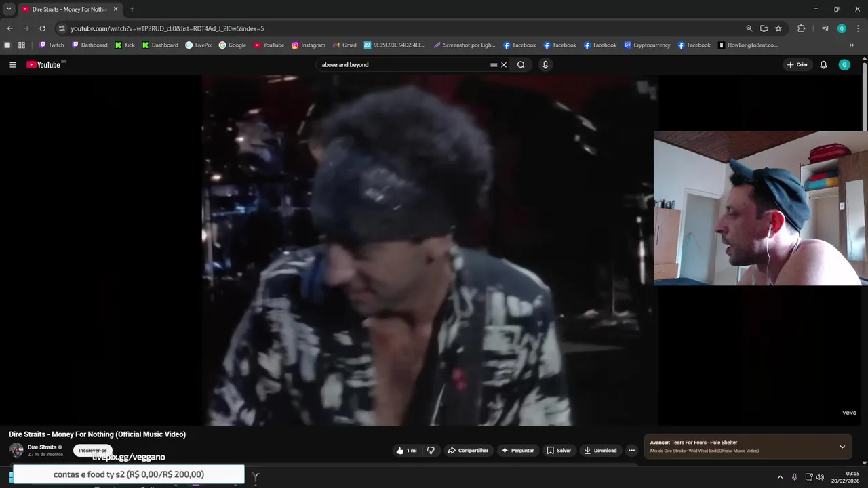
Task: Like the video with thumbs up
Action: click(x=406, y=451)
